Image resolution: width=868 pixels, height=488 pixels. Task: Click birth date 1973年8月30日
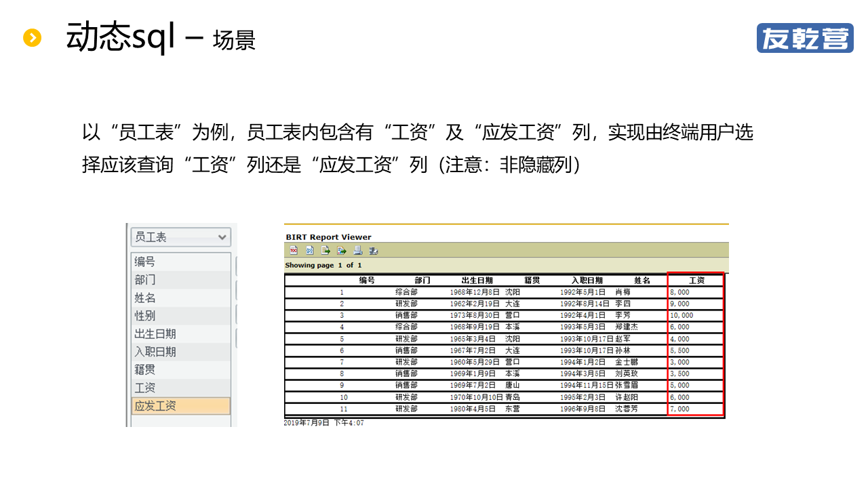[475, 315]
